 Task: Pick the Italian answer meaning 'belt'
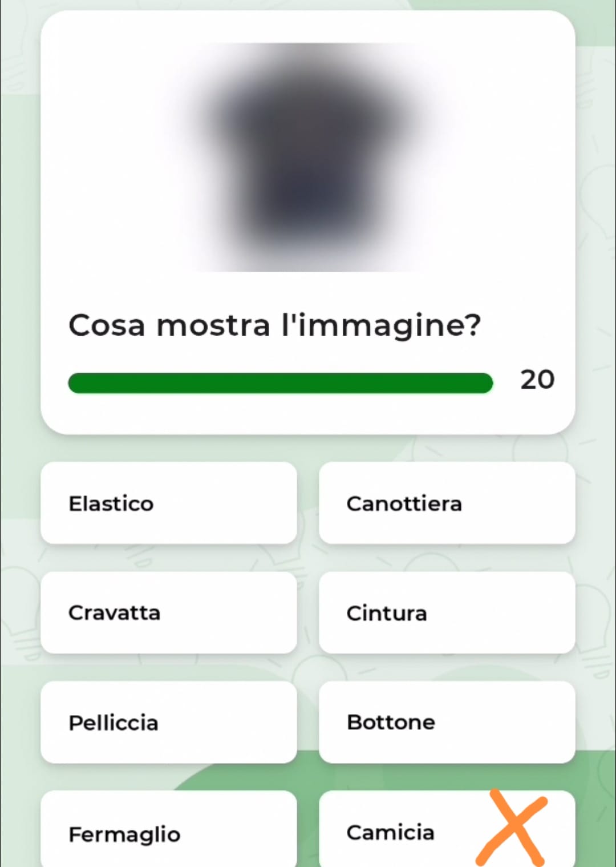coord(447,612)
